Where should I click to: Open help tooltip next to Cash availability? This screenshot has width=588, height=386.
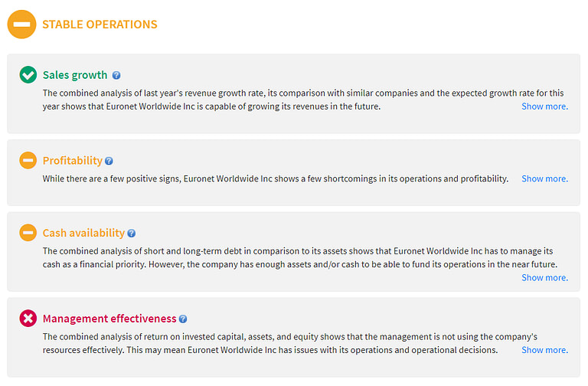[x=132, y=233]
